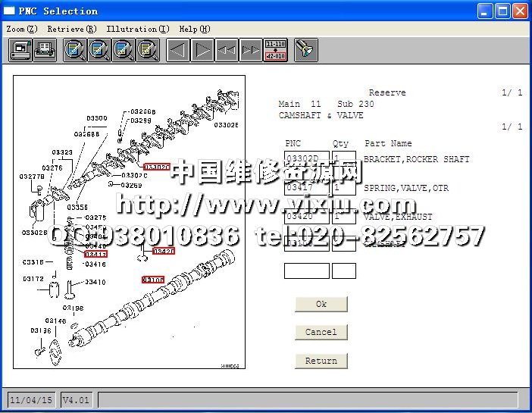The width and height of the screenshot is (532, 413).
Task: Click the empty PNC field at the bottom
Action: (x=306, y=271)
